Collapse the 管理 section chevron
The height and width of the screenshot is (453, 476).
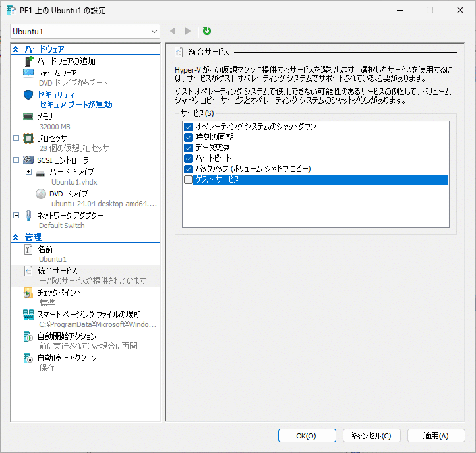pyautogui.click(x=15, y=237)
